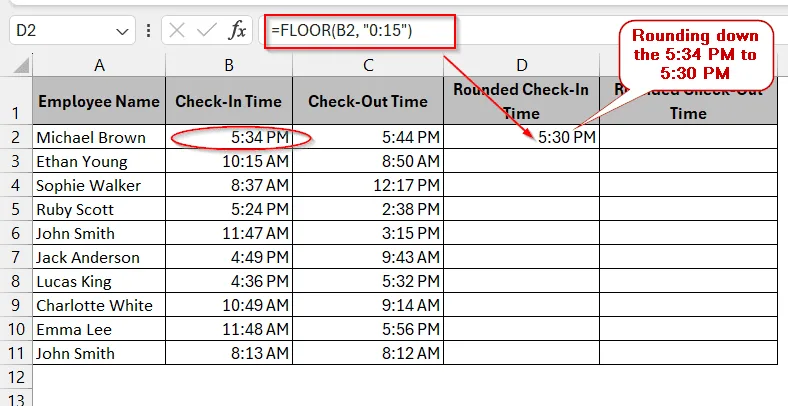Image resolution: width=788 pixels, height=406 pixels.
Task: Select row 11 header
Action: click(x=16, y=353)
